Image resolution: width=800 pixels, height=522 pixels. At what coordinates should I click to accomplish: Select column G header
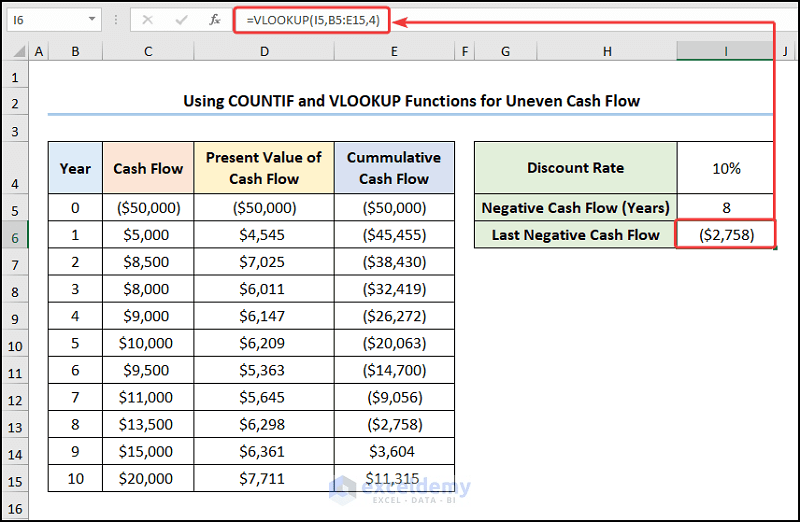pos(505,51)
